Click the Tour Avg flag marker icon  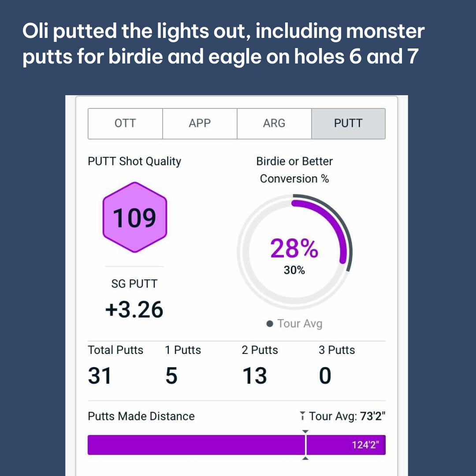(x=302, y=416)
